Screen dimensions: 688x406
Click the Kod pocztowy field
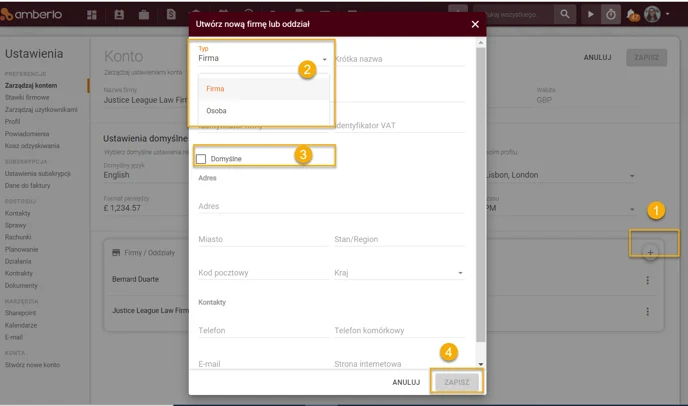click(263, 273)
